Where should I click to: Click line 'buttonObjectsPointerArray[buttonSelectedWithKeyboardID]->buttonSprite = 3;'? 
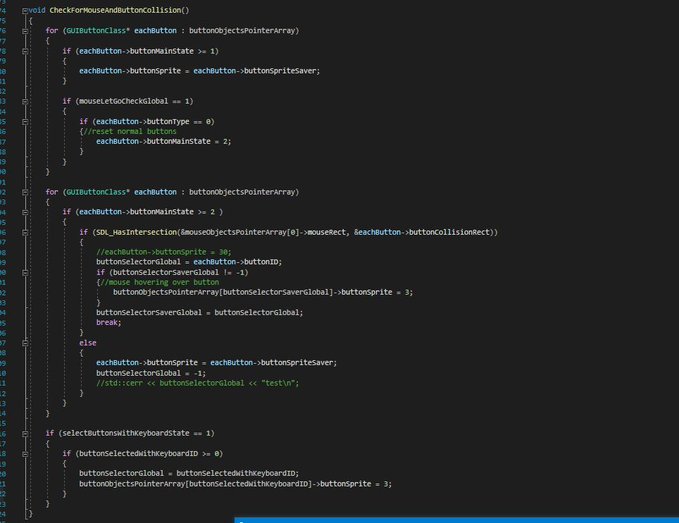[236, 484]
